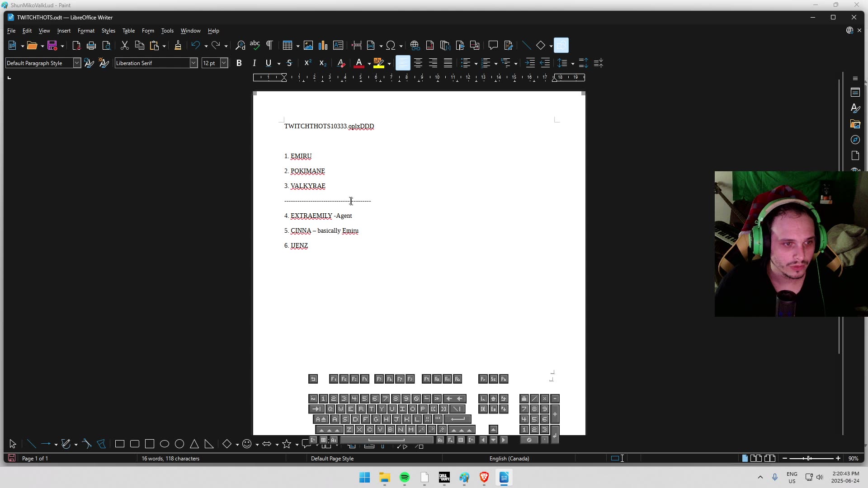Image resolution: width=868 pixels, height=488 pixels.
Task: Expand the Font Name dropdown
Action: click(193, 63)
